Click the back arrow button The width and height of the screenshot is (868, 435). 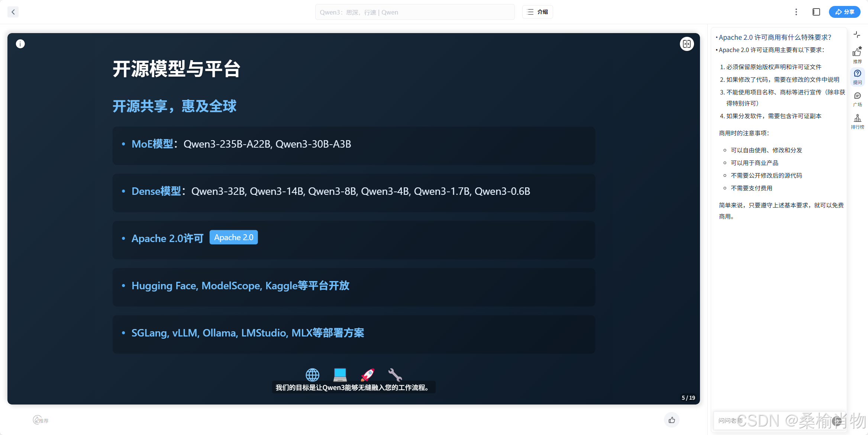[x=13, y=12]
